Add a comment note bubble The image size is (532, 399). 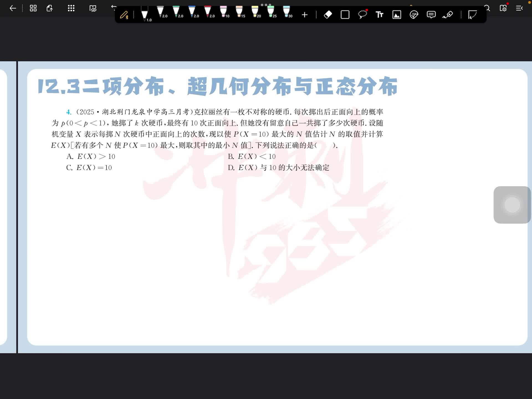click(431, 15)
